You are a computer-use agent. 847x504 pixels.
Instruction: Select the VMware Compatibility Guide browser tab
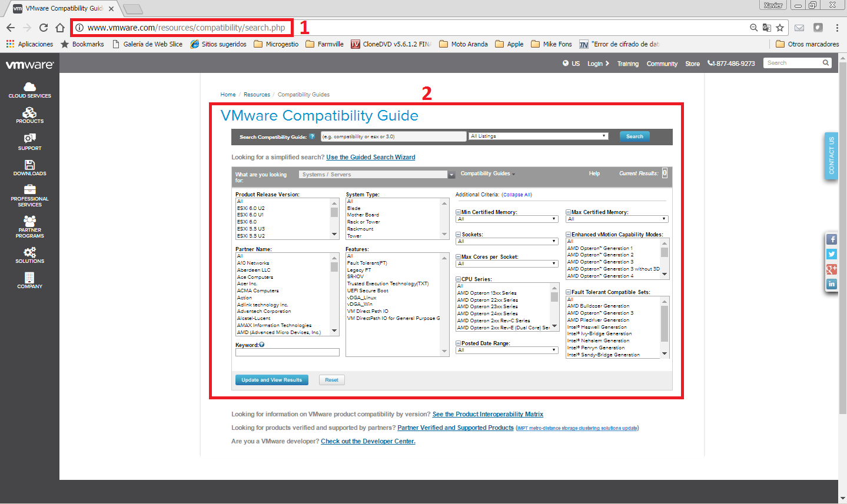click(64, 8)
